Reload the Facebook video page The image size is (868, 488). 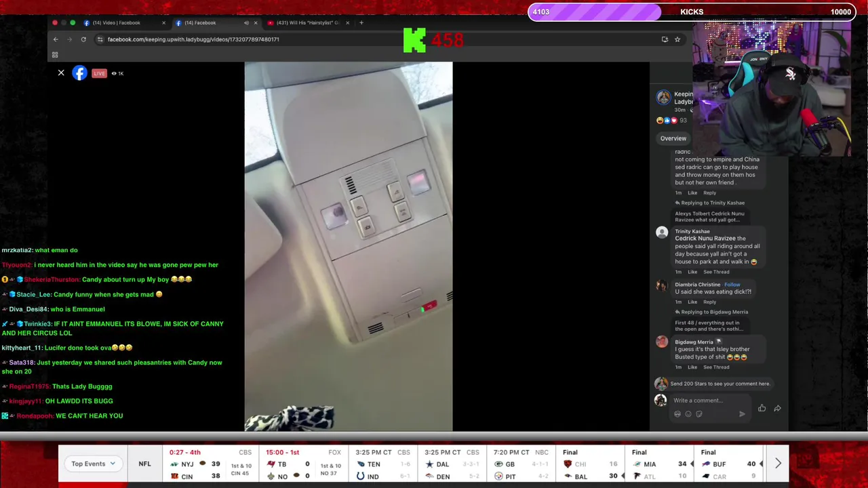tap(83, 39)
